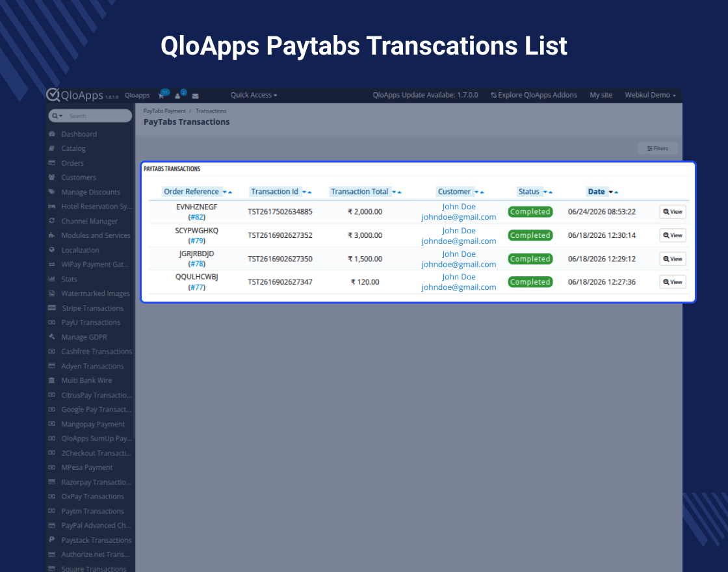The height and width of the screenshot is (572, 728).
Task: Open PayU Transactions in sidebar
Action: (x=90, y=322)
